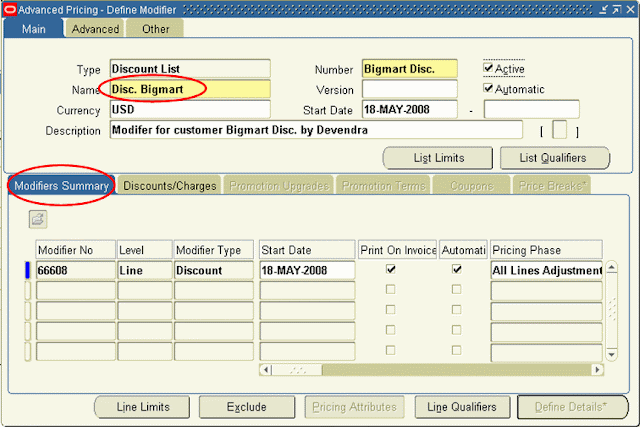Viewport: 640px width, 427px height.
Task: Uncheck Print On Invoice for modifier 66608
Action: pos(391,269)
